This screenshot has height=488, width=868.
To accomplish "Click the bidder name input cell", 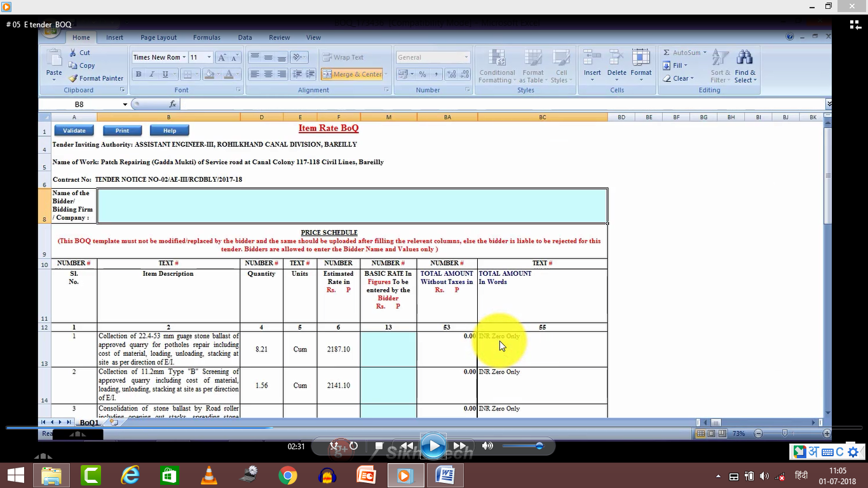I will click(x=353, y=206).
